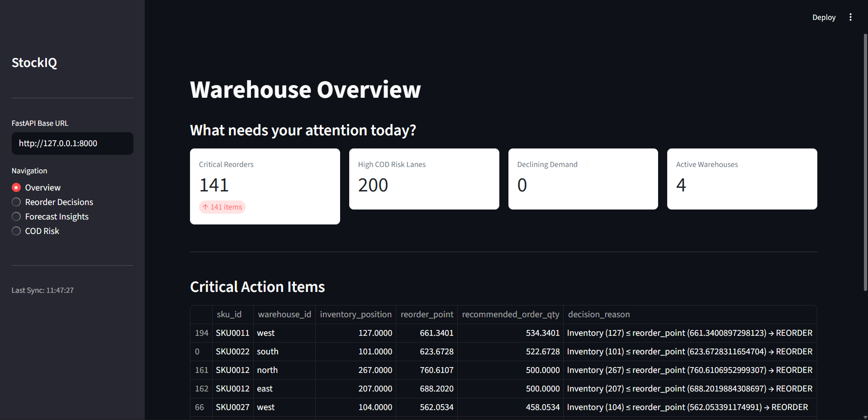Open the Streamlit three-dot options menu

click(850, 17)
